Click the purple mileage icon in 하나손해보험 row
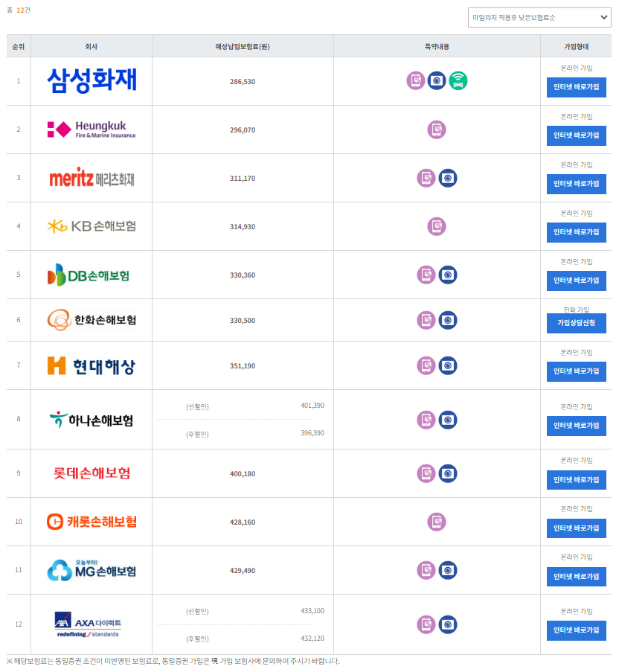The image size is (619, 672). [x=426, y=420]
